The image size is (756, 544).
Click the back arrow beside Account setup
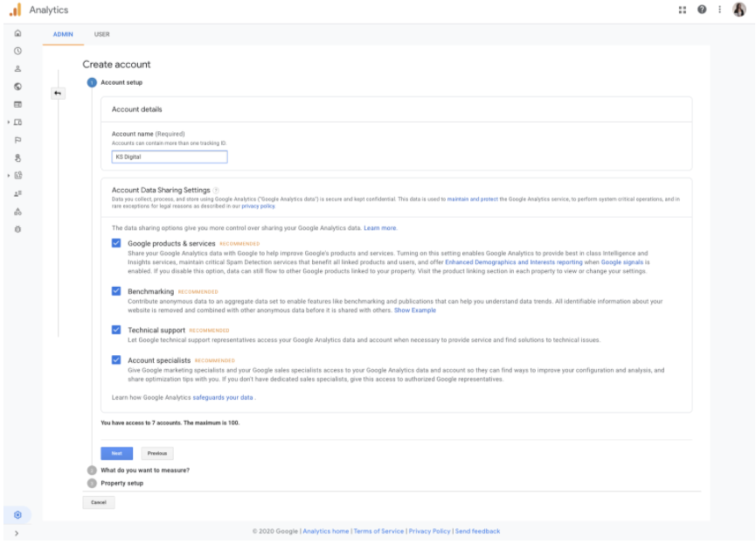coord(58,92)
